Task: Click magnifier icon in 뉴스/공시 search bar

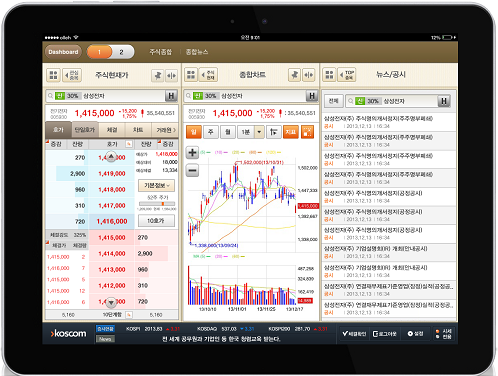Action: 351,101
